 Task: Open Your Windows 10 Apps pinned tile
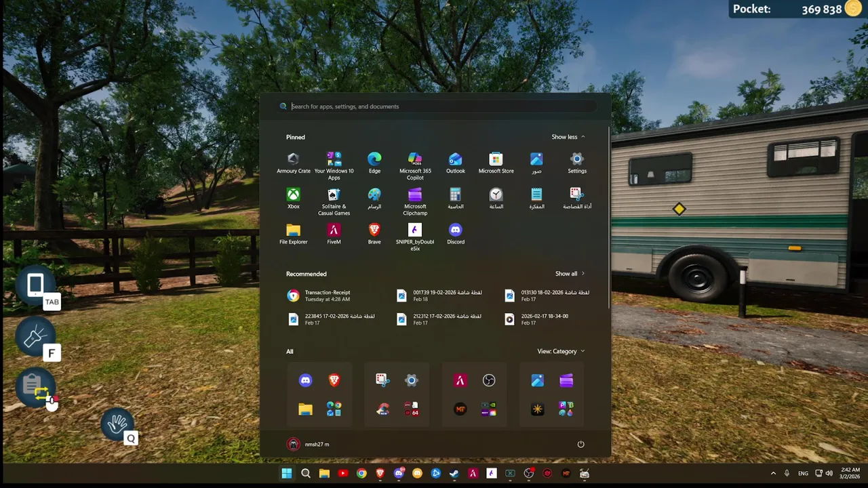334,165
